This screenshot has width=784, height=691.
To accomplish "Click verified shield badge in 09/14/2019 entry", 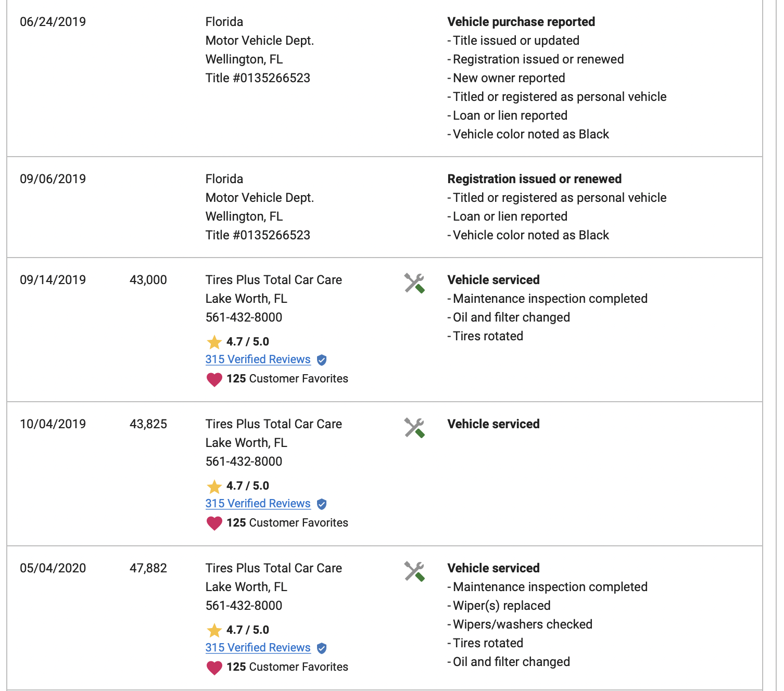I will pos(322,360).
